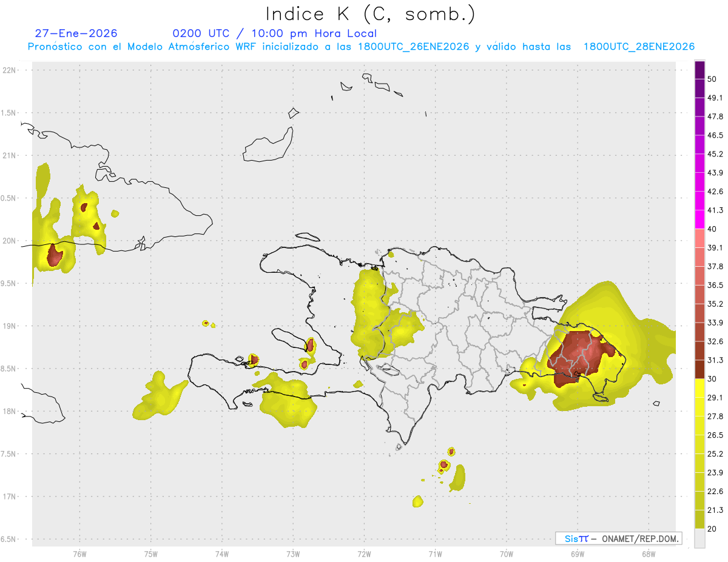Screen dimensions: 728x562
Task: Click the "49.1" color scale value
Action: point(715,98)
